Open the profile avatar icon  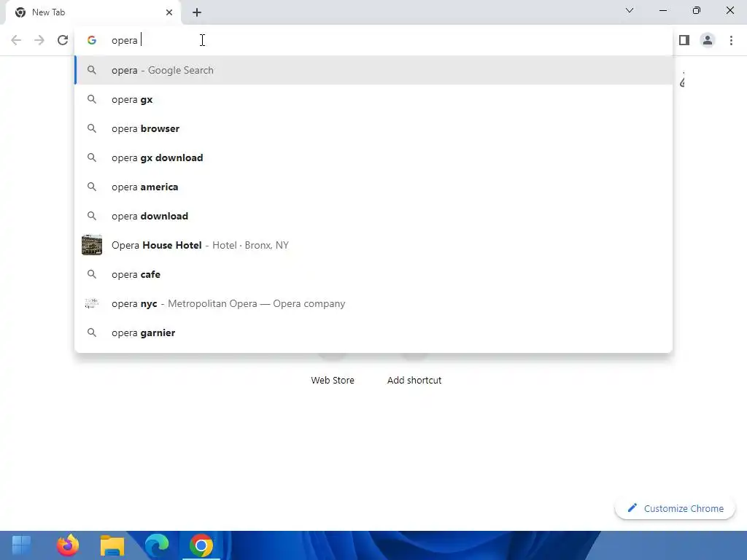pyautogui.click(x=708, y=40)
